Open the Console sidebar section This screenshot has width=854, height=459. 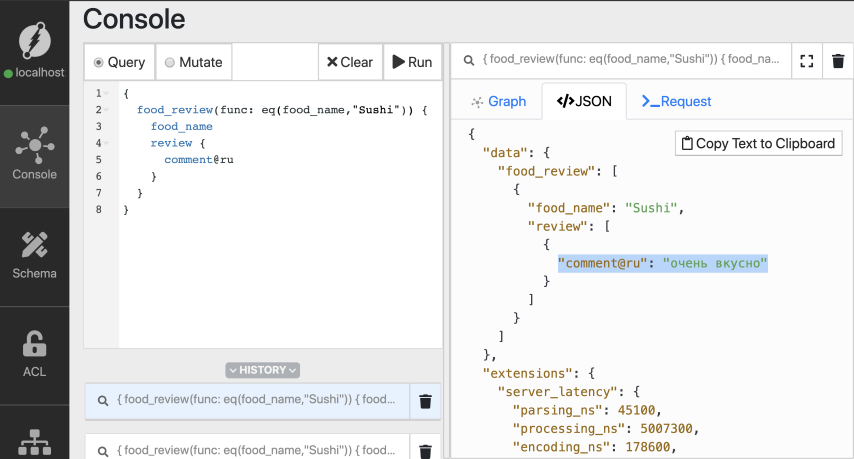34,156
